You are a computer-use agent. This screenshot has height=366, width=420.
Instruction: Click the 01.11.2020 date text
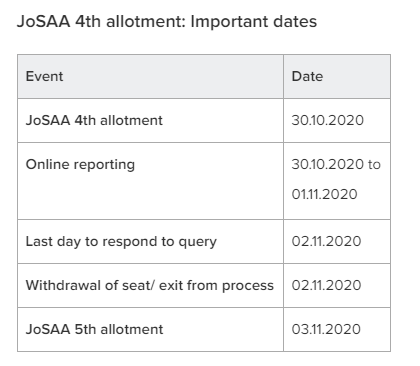[324, 194]
